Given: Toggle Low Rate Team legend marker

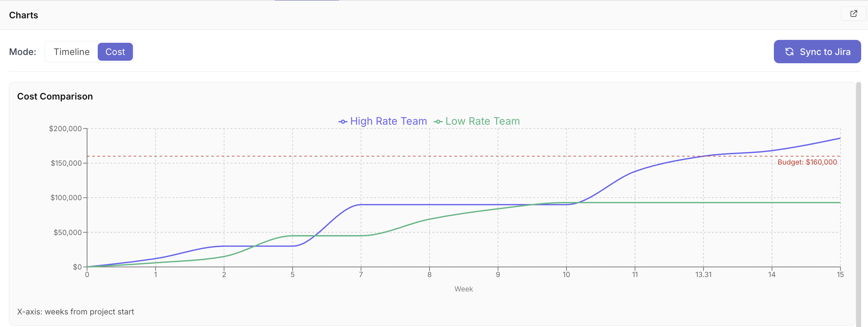Looking at the screenshot, I should pyautogui.click(x=438, y=122).
